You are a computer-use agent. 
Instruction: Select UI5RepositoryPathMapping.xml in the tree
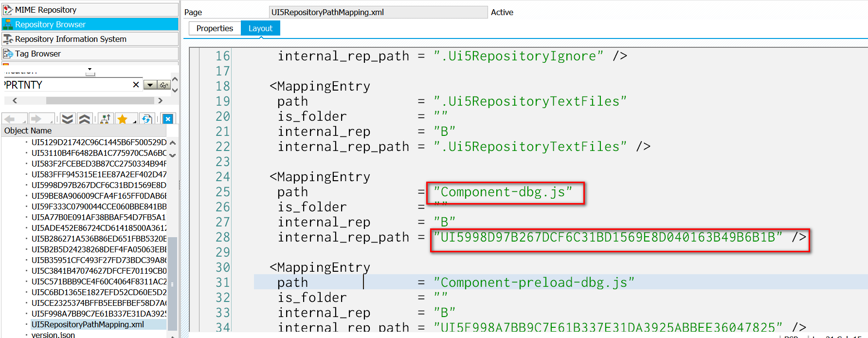coord(88,324)
